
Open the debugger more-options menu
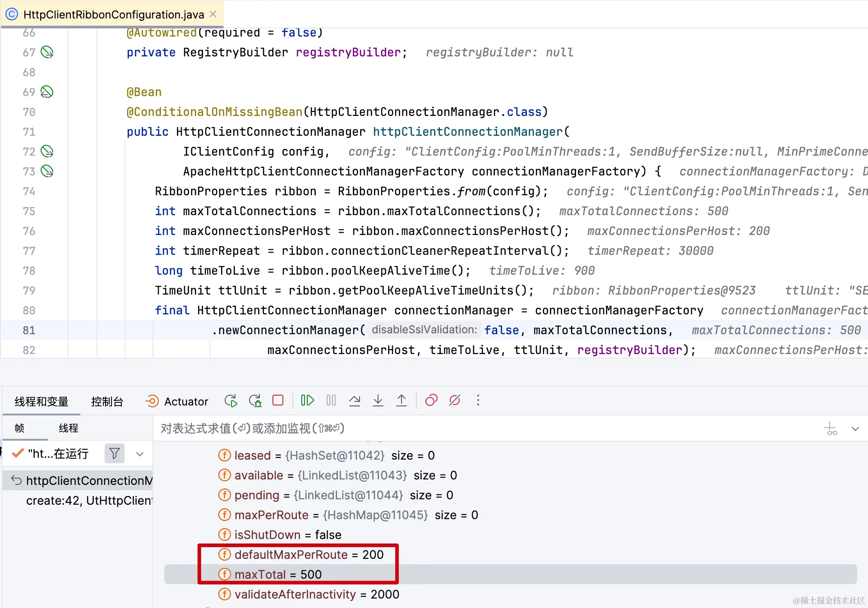point(478,401)
